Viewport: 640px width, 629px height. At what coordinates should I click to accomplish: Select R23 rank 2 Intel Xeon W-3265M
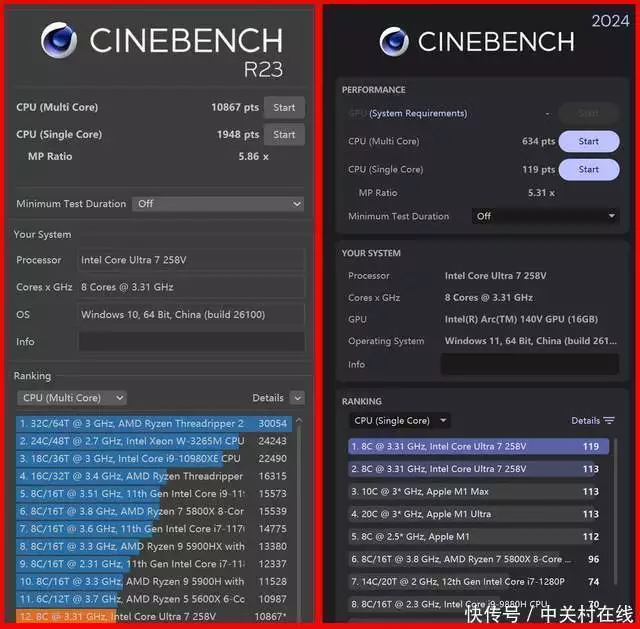point(154,441)
